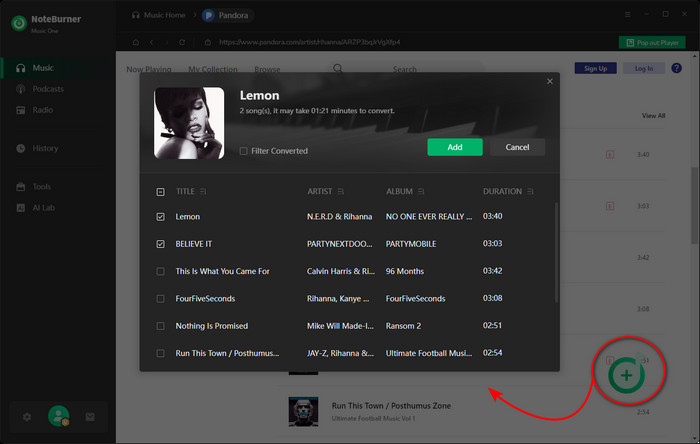Click N.E.R.D & Rihanna artist cell
This screenshot has width=700, height=444.
click(x=339, y=216)
